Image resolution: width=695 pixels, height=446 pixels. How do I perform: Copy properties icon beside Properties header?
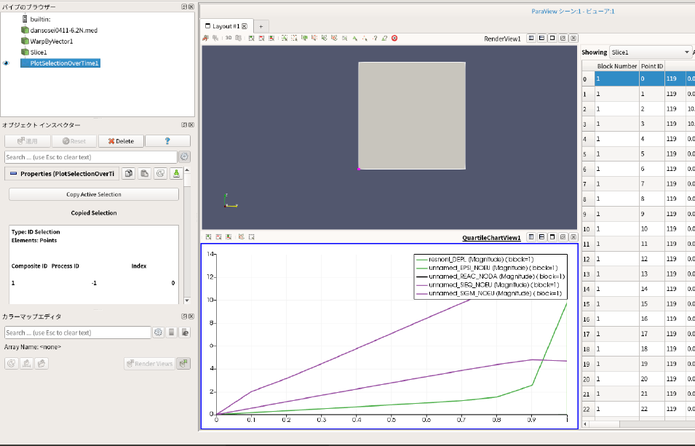tap(129, 173)
